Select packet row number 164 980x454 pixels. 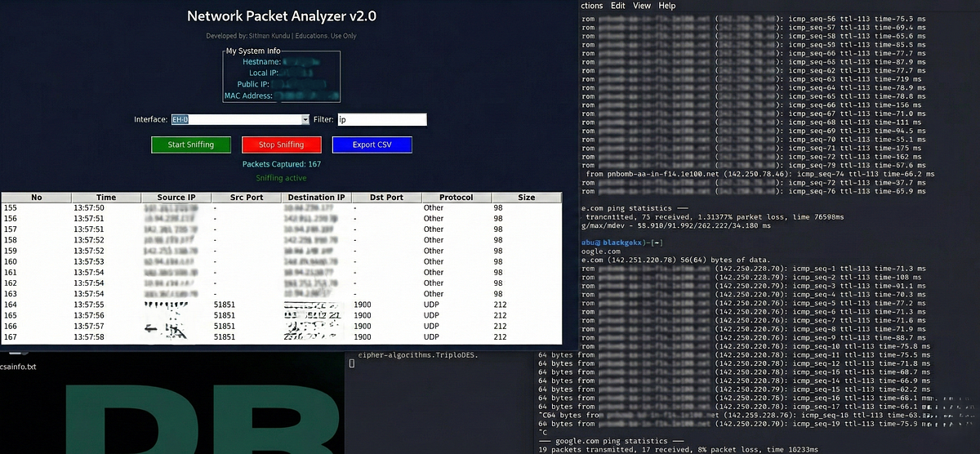pyautogui.click(x=282, y=305)
